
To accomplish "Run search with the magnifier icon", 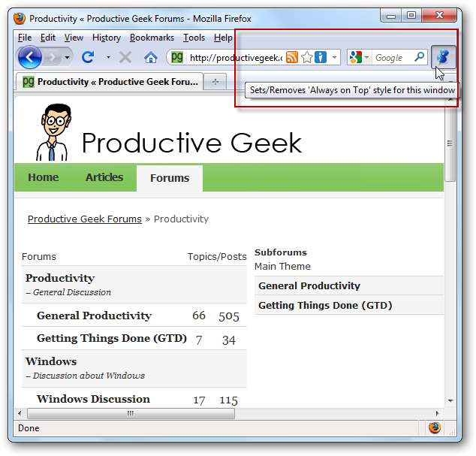I will click(x=419, y=57).
